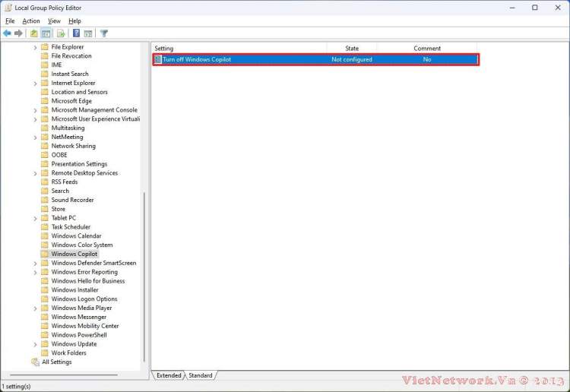Image resolution: width=570 pixels, height=392 pixels.
Task: Click the Show/Hide Action Pane icon
Action: (x=88, y=33)
